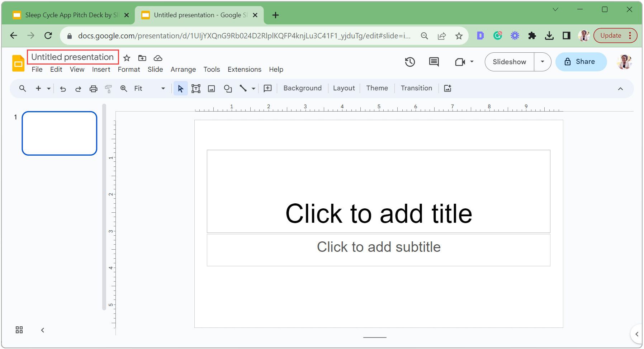The image size is (644, 349).
Task: Click the insert image icon
Action: [212, 89]
